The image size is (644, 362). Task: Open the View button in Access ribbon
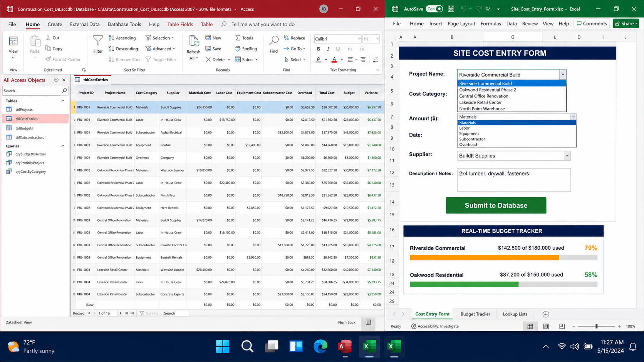(13, 48)
